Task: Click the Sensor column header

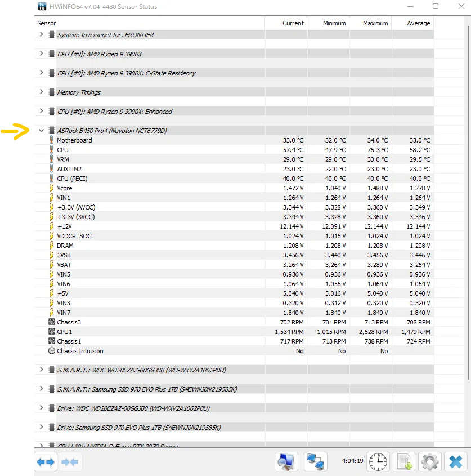Action: pyautogui.click(x=150, y=23)
